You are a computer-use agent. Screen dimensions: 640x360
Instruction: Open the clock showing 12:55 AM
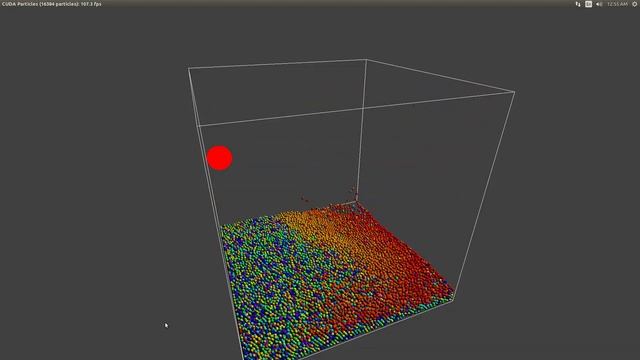coord(617,4)
